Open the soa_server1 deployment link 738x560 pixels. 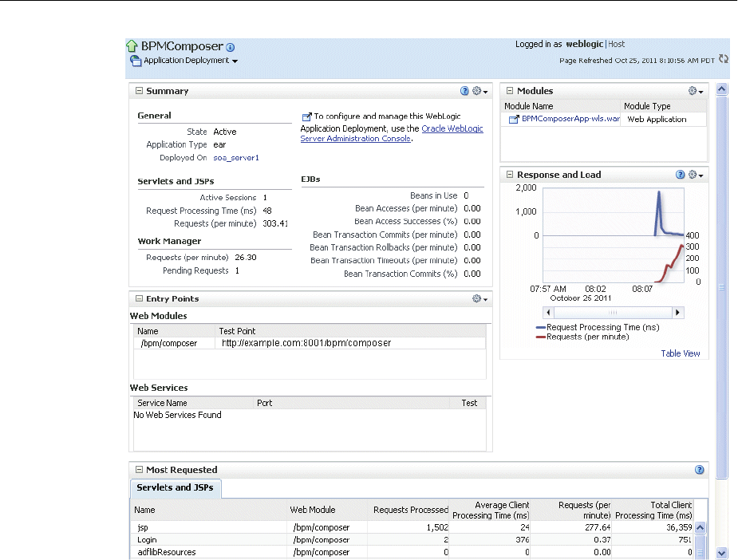(x=236, y=158)
